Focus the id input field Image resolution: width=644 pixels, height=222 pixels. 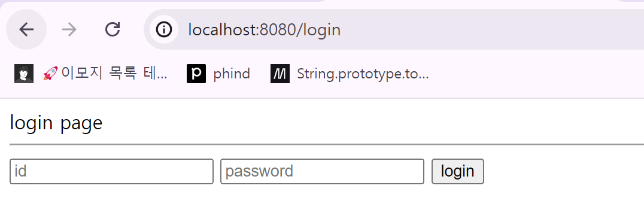point(112,171)
